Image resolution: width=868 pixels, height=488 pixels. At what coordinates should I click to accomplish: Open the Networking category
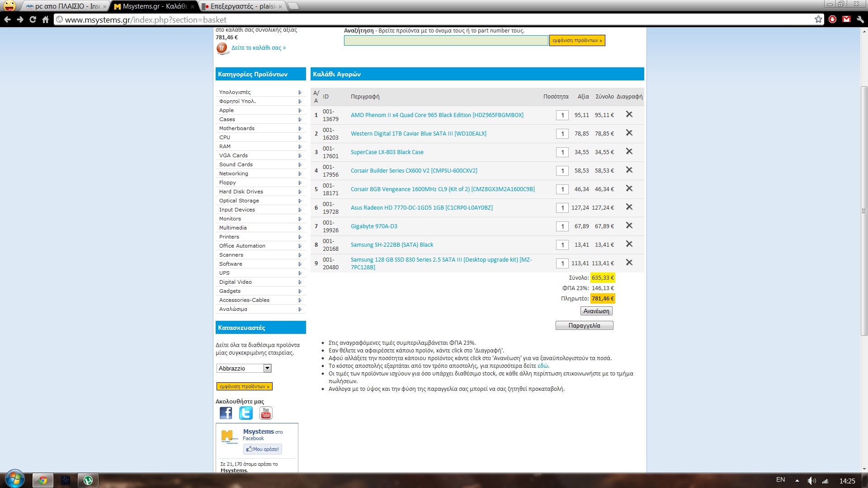[x=234, y=174]
